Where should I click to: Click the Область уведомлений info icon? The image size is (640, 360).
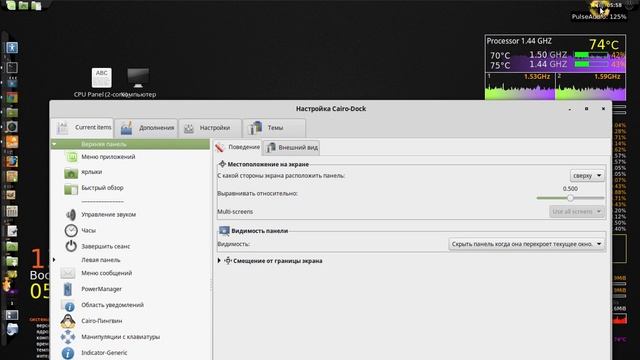click(x=69, y=306)
